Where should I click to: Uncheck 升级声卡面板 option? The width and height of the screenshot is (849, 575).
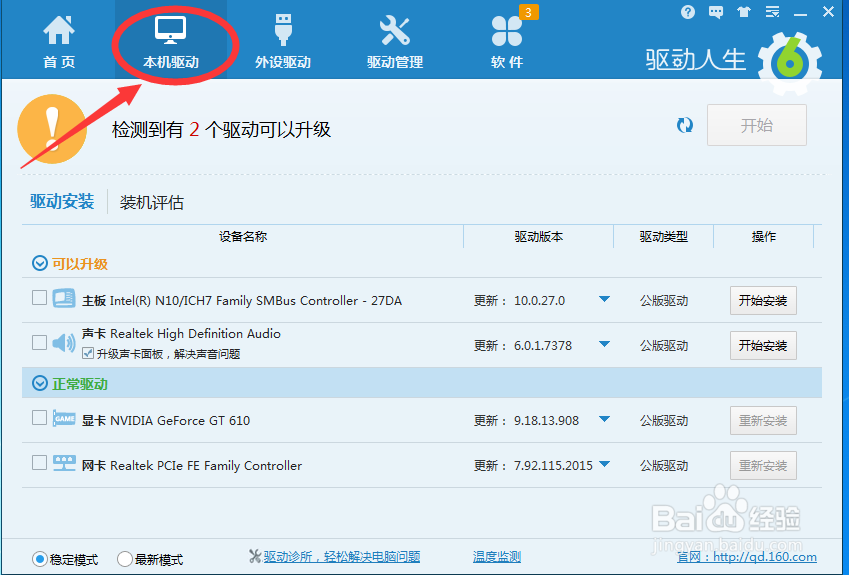[87, 354]
